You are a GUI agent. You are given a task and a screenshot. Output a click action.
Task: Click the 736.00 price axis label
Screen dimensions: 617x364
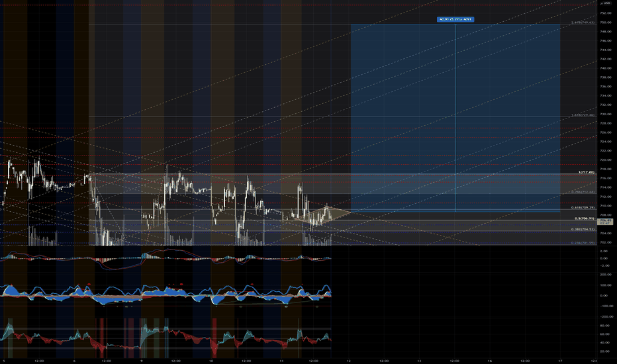[x=605, y=87]
